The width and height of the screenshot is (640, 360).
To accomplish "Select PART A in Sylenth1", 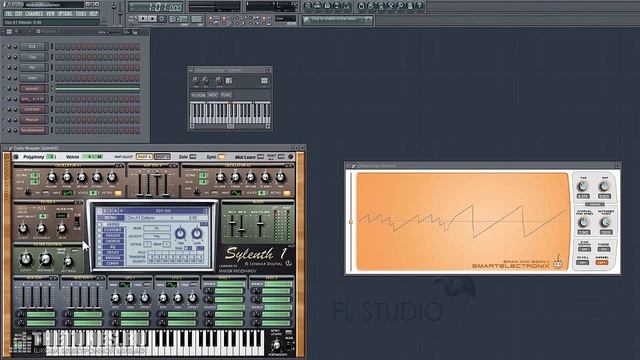I will 144,157.
